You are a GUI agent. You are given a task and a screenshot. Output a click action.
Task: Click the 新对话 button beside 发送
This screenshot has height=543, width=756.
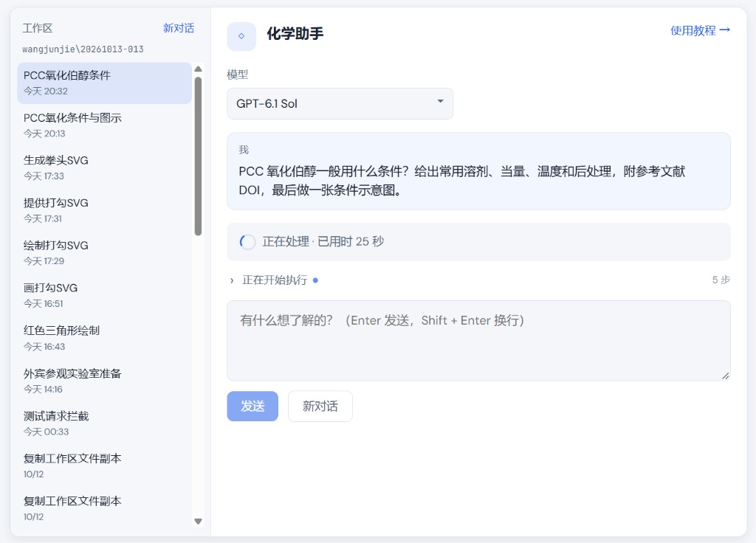coord(320,407)
